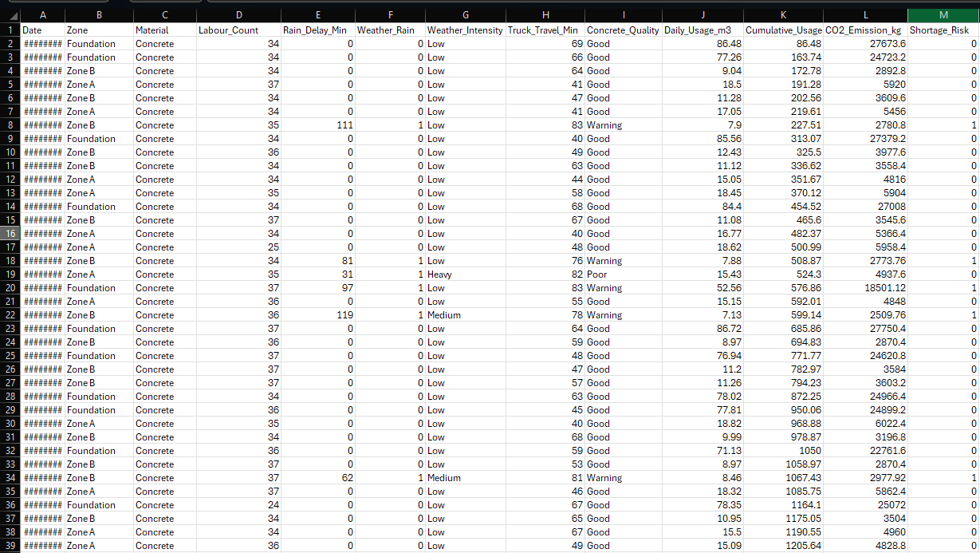Select the column M header
Screen dimensions: 980x553
click(x=943, y=15)
